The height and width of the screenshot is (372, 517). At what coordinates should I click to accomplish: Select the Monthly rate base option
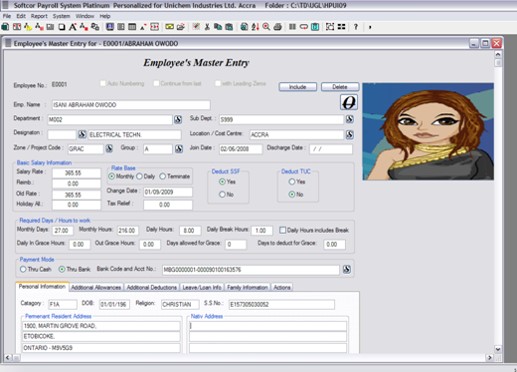tap(112, 176)
